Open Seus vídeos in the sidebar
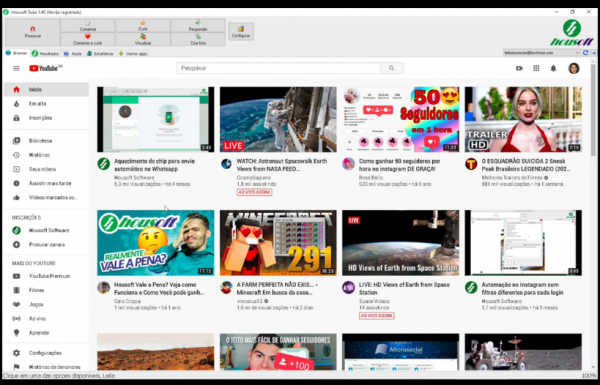Screen dimensions: 600x385 (46, 169)
